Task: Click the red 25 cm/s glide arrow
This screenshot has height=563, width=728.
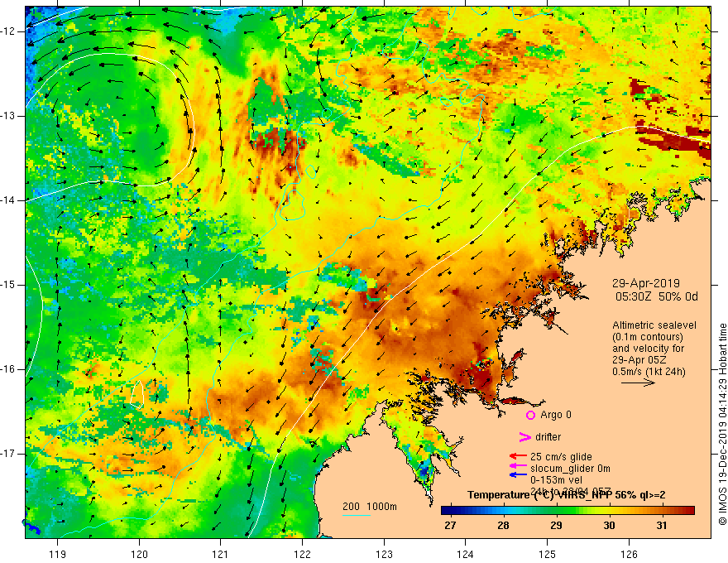Action: coord(518,456)
